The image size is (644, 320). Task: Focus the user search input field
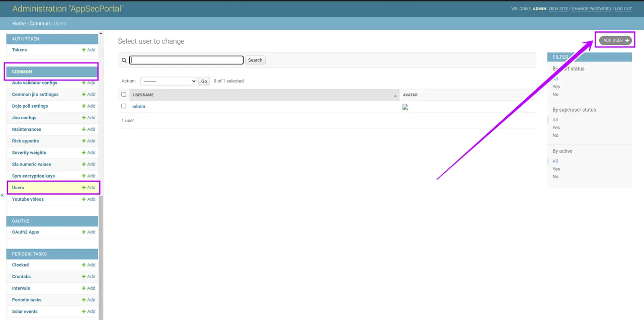(186, 60)
